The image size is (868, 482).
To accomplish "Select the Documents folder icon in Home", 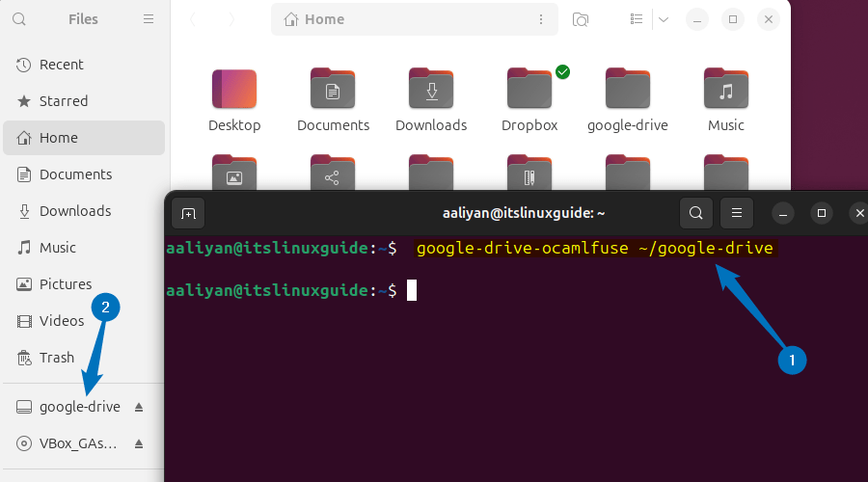I will point(333,89).
